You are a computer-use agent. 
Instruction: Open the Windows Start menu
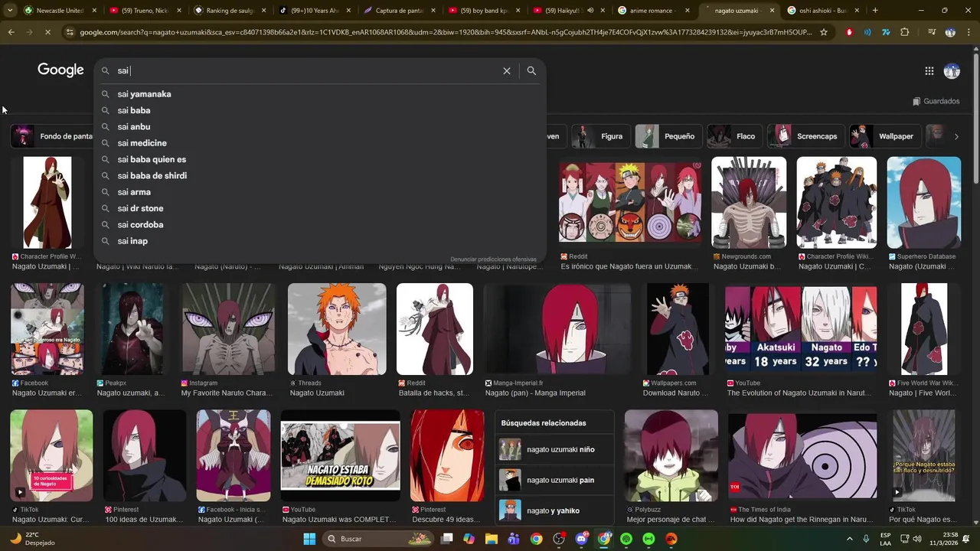point(309,539)
